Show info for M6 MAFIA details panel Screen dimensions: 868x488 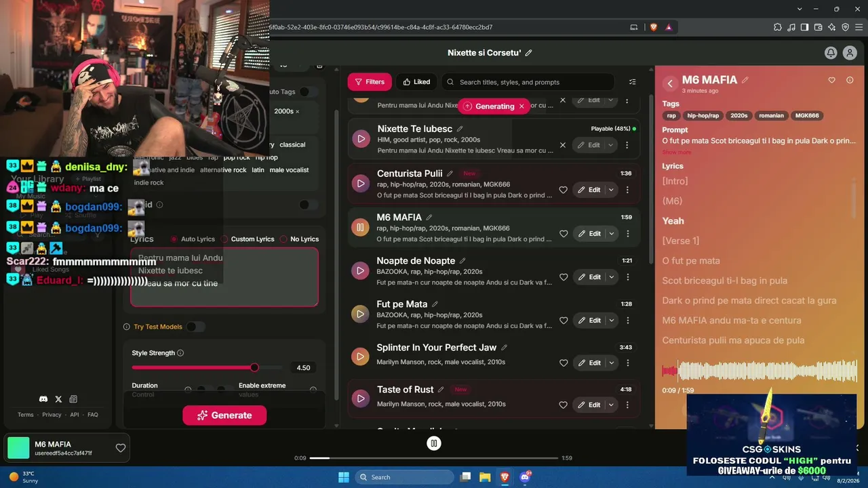point(850,80)
